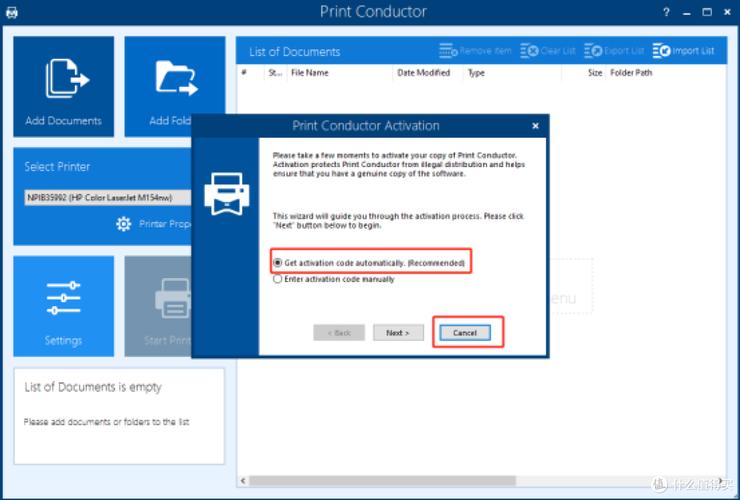Click Export List in list toolbar

(614, 51)
